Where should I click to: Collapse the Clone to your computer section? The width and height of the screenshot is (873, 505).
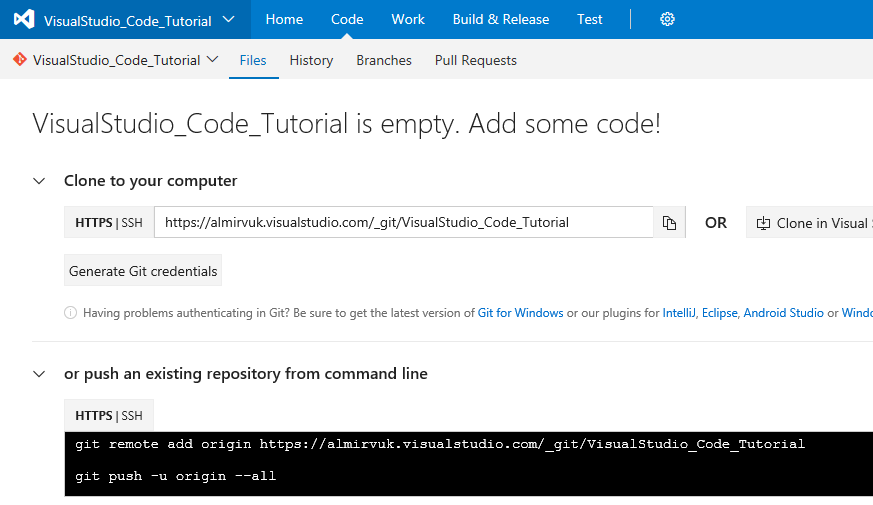(x=39, y=181)
